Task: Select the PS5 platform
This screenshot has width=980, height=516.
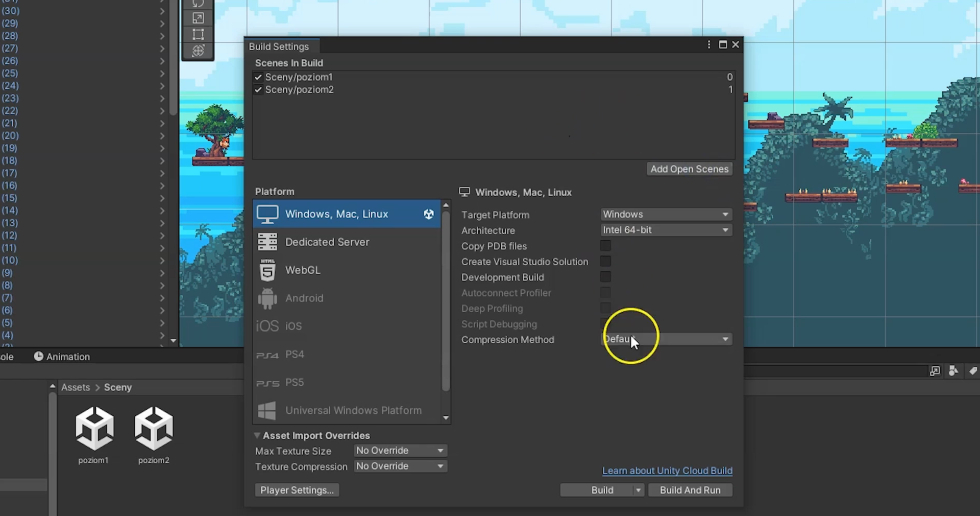Action: tap(295, 383)
